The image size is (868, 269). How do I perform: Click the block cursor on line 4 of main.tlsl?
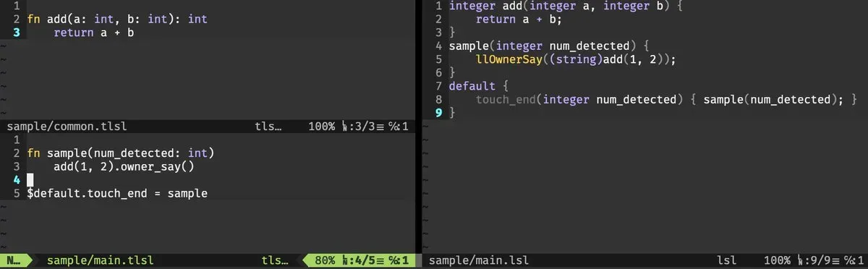(x=30, y=180)
